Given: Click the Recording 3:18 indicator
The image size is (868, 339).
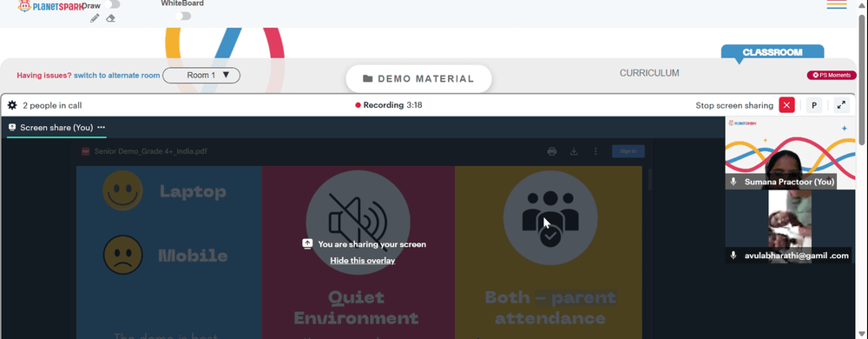Looking at the screenshot, I should point(389,105).
